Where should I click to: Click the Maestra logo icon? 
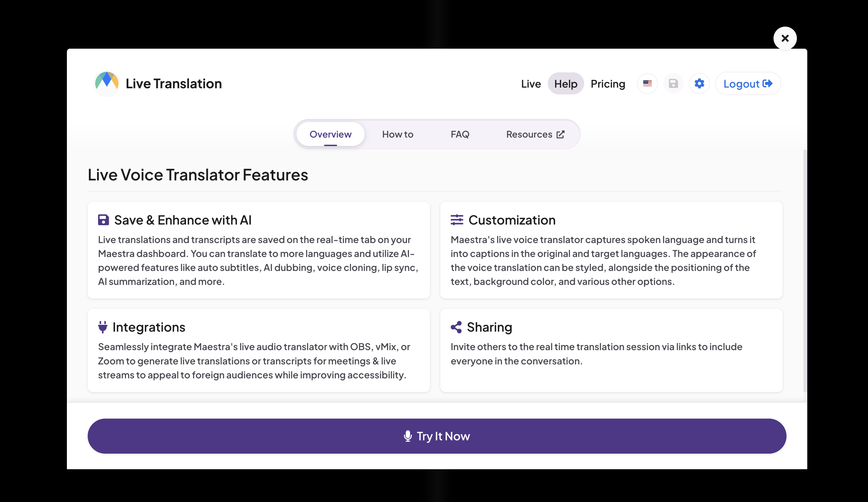(107, 84)
